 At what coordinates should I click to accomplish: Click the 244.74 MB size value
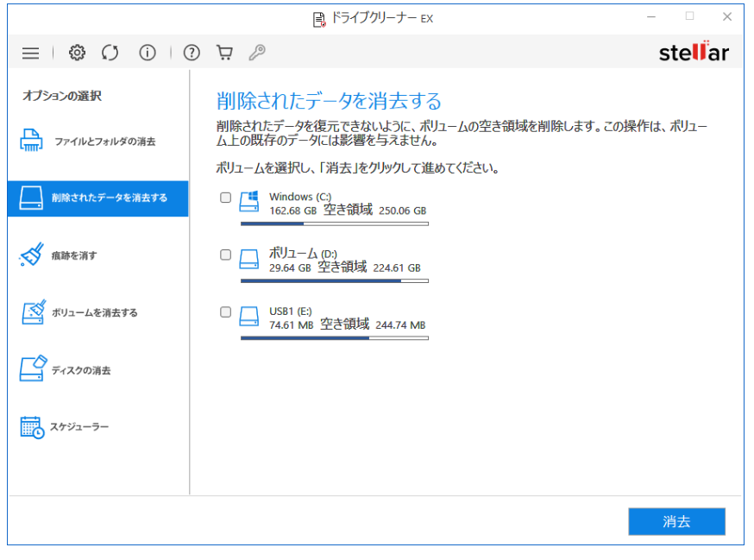[400, 325]
